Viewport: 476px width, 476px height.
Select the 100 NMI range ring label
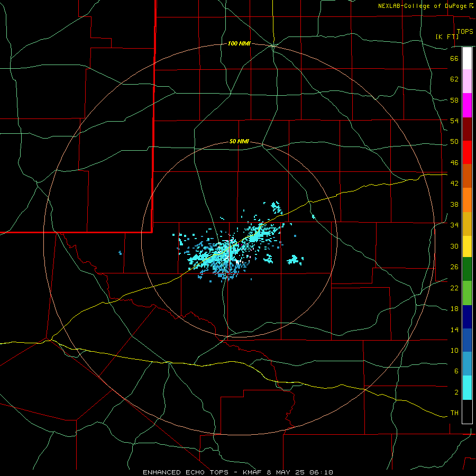239,44
